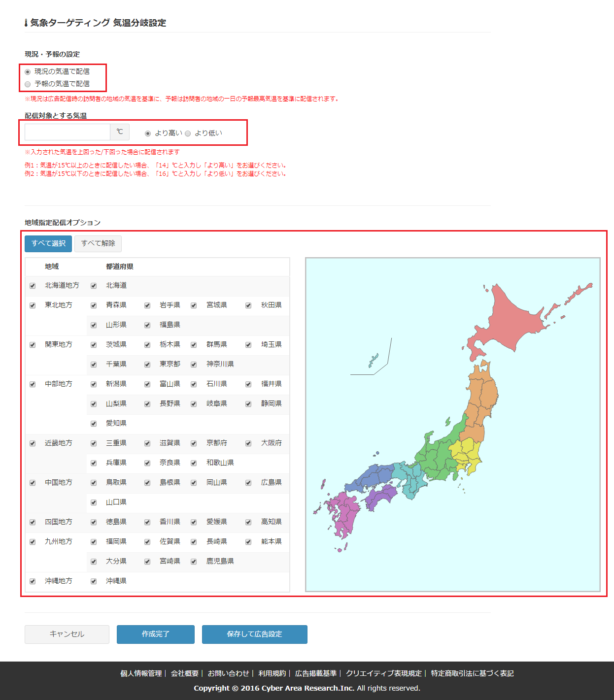614x700 pixels.
Task: Click the Okinawa inset on the map
Action: click(x=373, y=361)
